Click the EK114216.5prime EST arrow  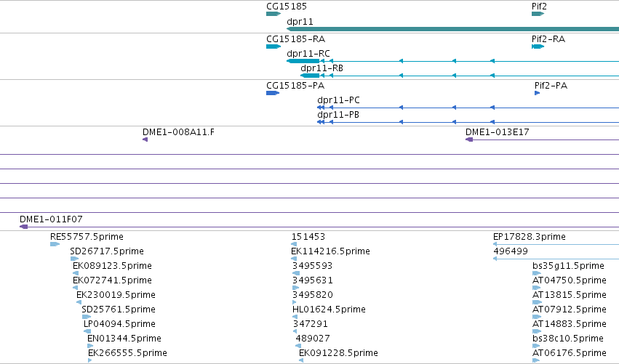[x=294, y=259]
